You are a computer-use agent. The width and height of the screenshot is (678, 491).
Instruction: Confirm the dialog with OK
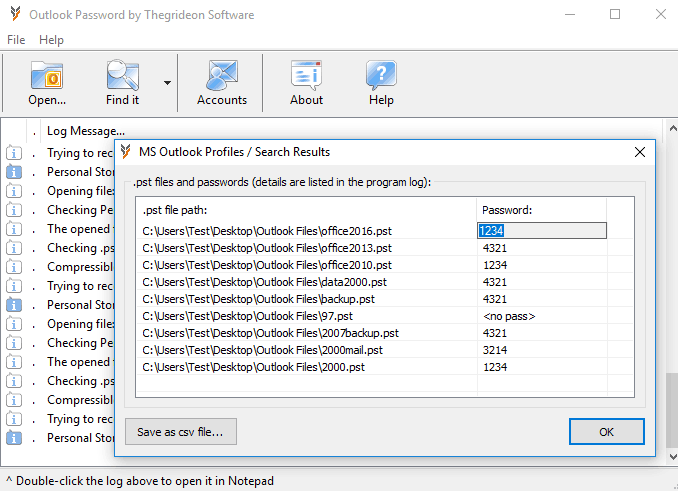606,432
